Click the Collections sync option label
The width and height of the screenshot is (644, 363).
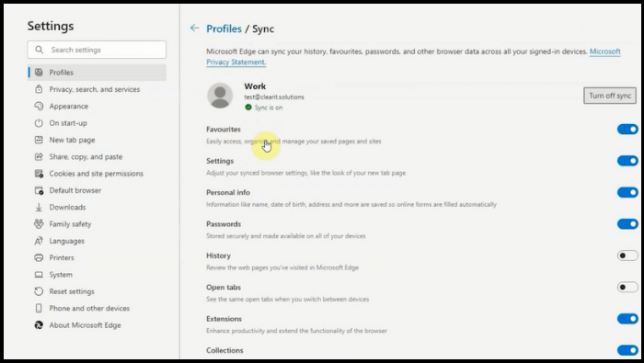point(224,350)
